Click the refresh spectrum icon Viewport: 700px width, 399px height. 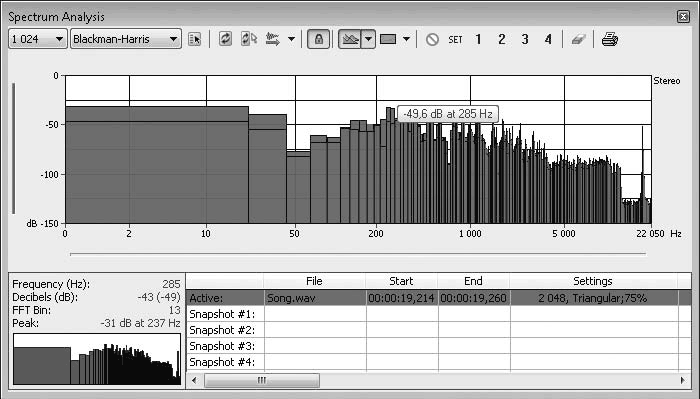click(225, 39)
